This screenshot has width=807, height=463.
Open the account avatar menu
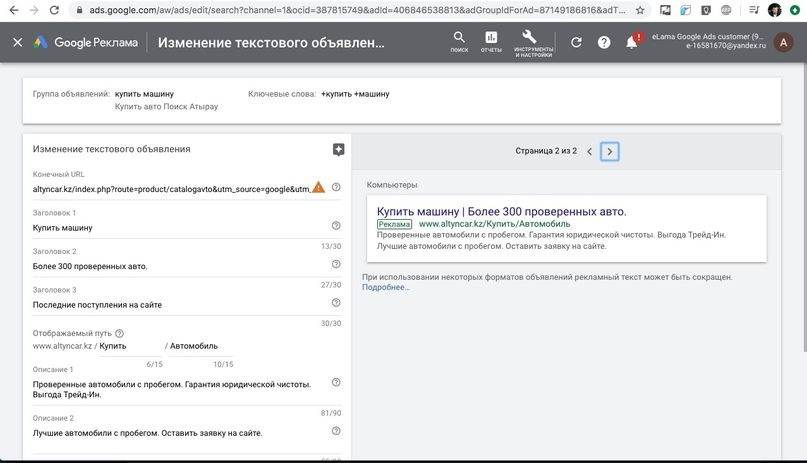(783, 42)
